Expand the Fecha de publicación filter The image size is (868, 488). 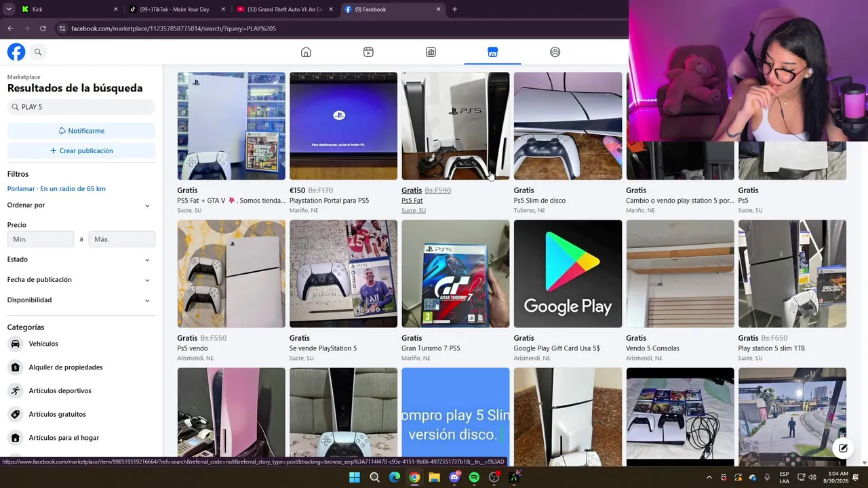81,280
